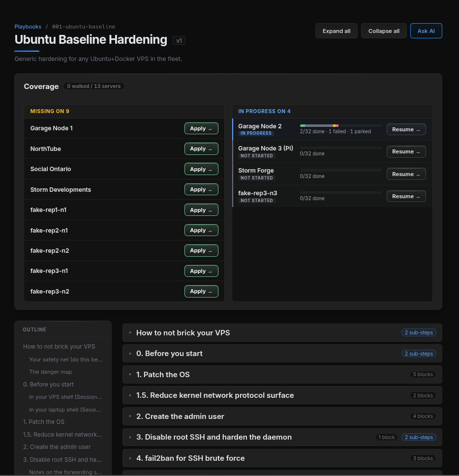Click the Collapse all button
The width and height of the screenshot is (459, 476).
coord(384,31)
